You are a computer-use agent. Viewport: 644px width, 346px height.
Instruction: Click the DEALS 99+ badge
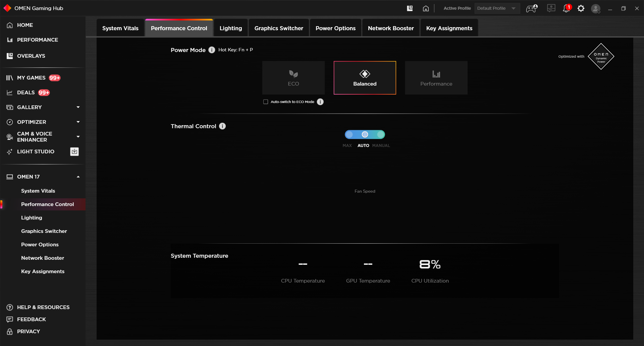tap(44, 93)
